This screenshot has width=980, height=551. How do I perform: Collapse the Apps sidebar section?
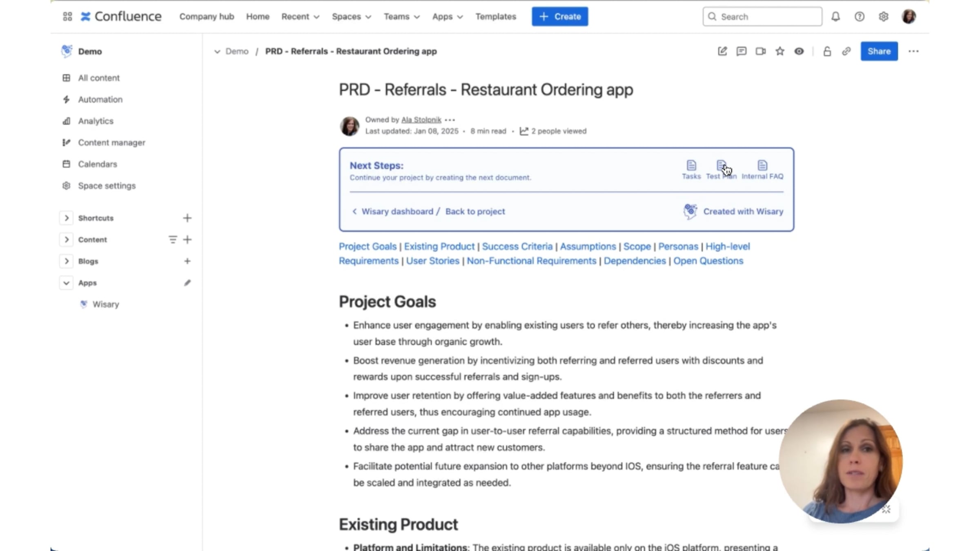[x=66, y=283]
